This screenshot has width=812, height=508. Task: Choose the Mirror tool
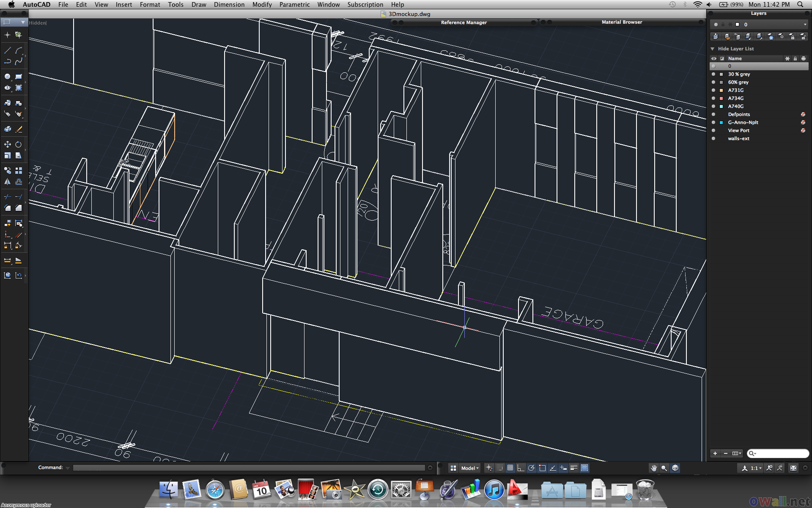click(7, 182)
